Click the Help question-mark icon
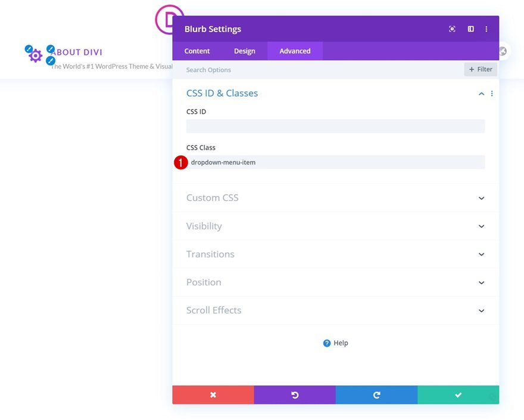Viewport: 524px width, 420px height. pos(327,343)
